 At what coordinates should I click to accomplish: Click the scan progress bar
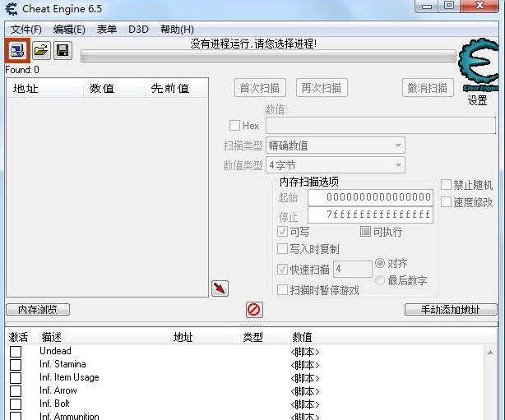[268, 57]
